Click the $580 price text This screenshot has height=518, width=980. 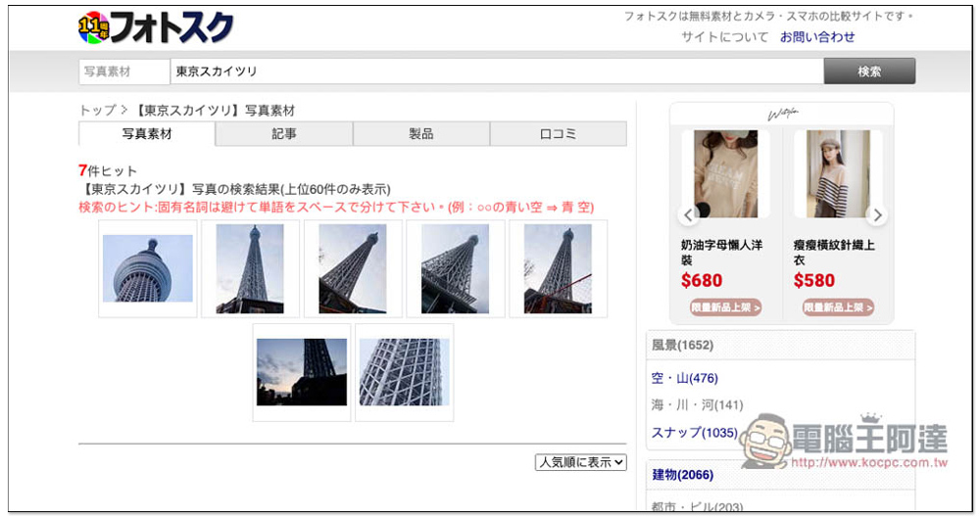click(813, 281)
